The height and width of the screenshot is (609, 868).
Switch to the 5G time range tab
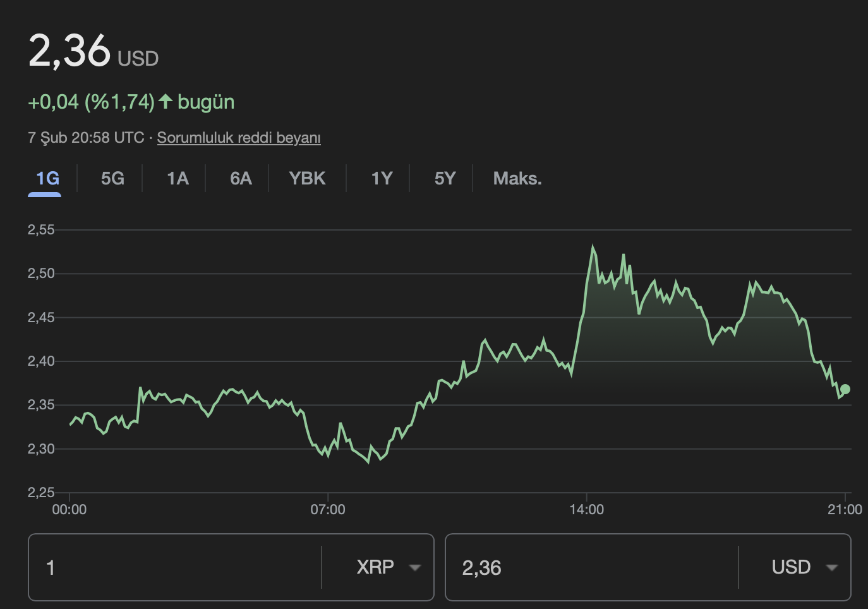(112, 178)
